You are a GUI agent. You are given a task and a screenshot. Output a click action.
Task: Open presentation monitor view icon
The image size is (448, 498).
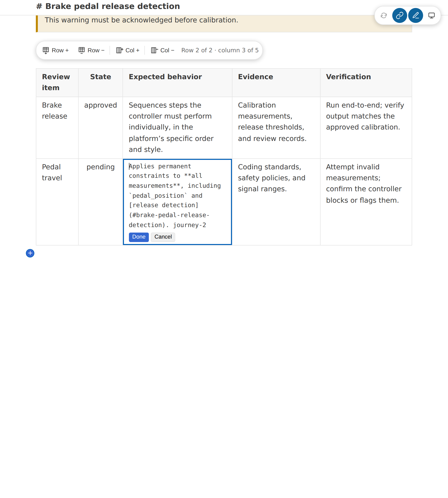pos(431,15)
